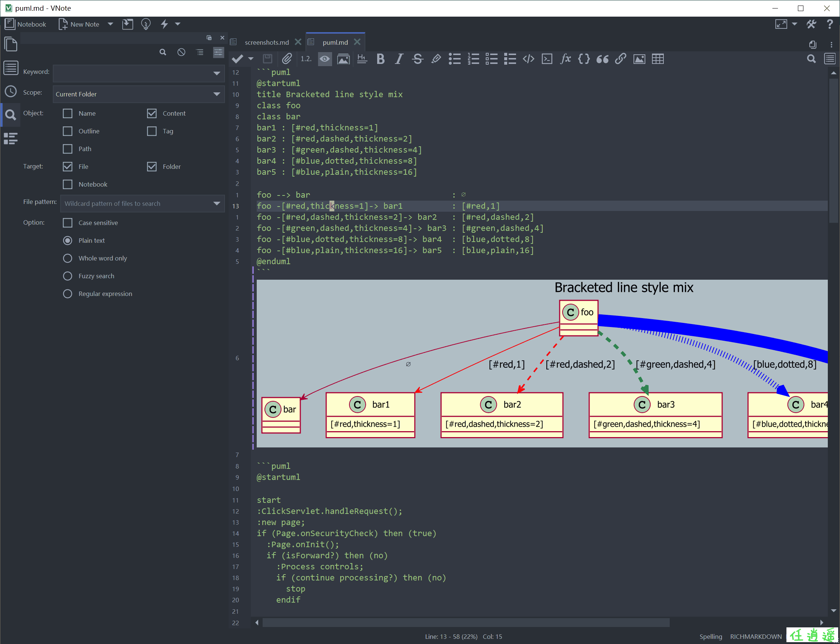Check the Notebook target checkbox
The height and width of the screenshot is (644, 840).
(68, 184)
